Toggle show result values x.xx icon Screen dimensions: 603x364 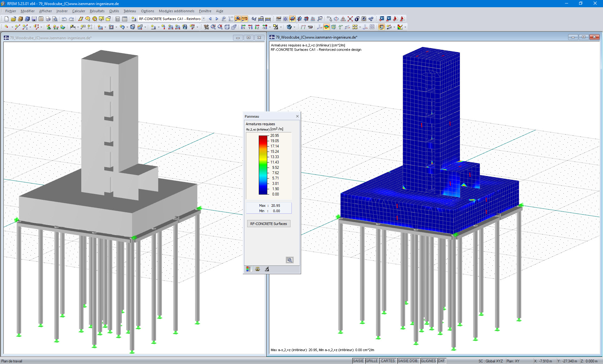(245, 19)
